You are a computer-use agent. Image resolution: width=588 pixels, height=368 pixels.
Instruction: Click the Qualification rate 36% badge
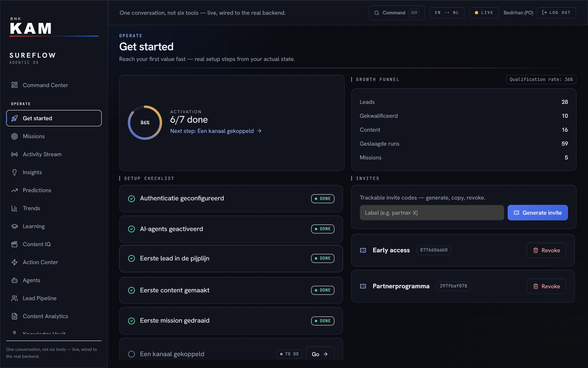tap(541, 79)
